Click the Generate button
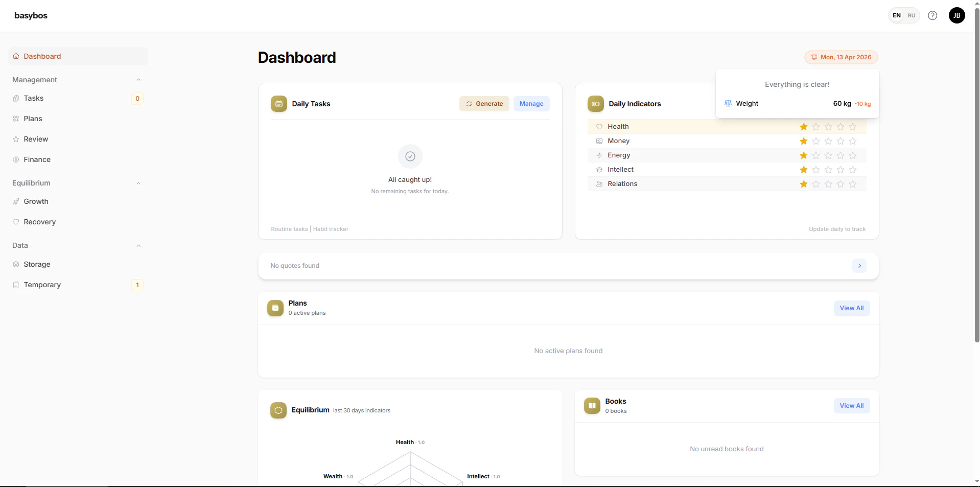980x487 pixels. (484, 104)
